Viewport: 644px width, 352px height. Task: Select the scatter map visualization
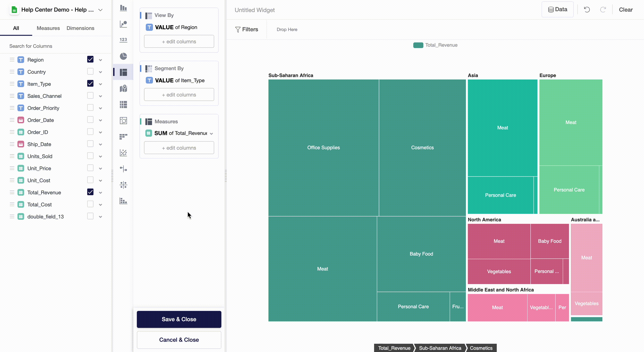click(123, 88)
